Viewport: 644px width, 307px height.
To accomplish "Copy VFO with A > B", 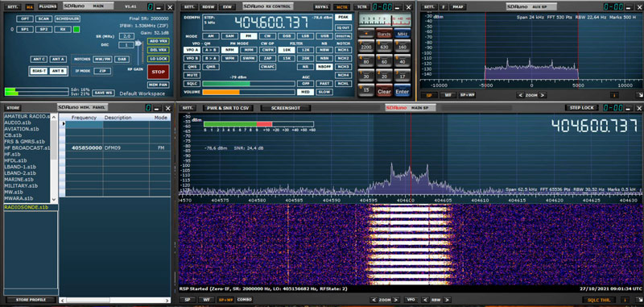I will pyautogui.click(x=211, y=50).
